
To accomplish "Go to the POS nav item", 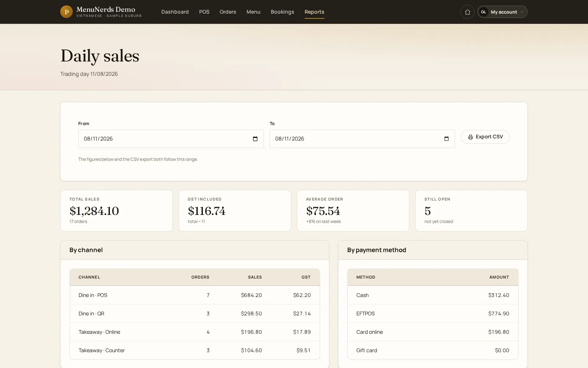I will [204, 12].
